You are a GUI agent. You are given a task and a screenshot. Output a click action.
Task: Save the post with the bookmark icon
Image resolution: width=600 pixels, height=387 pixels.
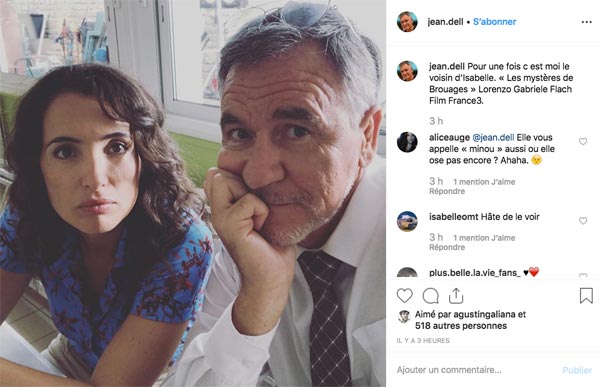pyautogui.click(x=586, y=296)
